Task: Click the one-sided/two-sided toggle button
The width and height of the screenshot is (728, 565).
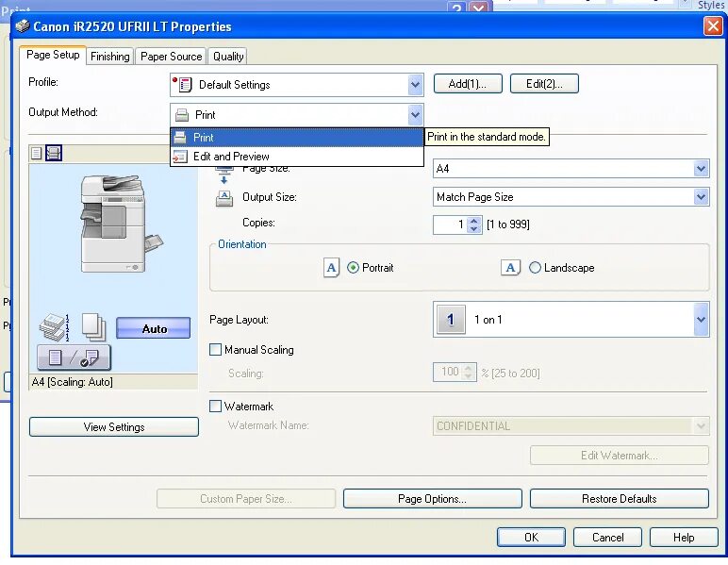Action: [74, 357]
